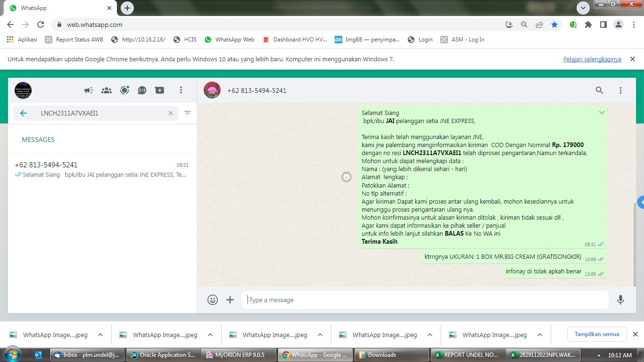Open the Aplikasi bookmarks shortcut

click(22, 40)
